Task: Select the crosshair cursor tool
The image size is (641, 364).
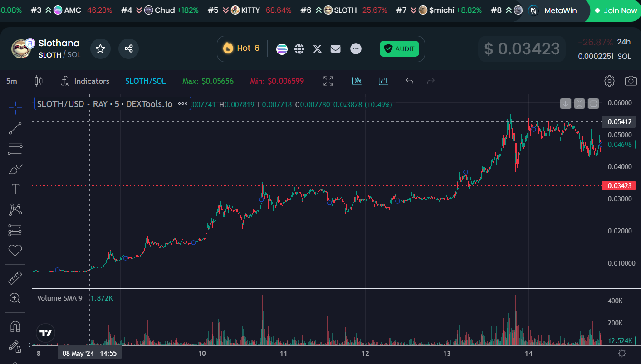Action: point(15,108)
